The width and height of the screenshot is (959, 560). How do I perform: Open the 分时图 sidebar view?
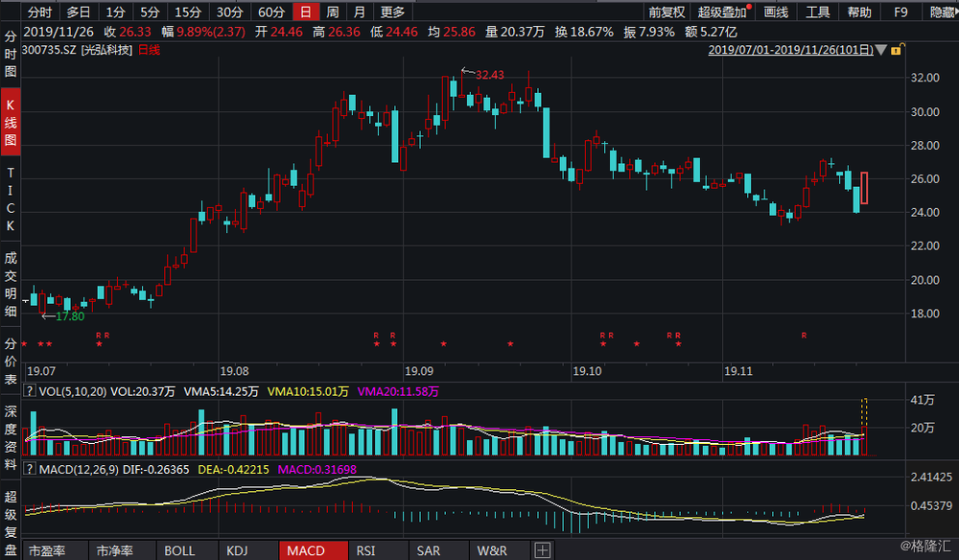coord(11,54)
